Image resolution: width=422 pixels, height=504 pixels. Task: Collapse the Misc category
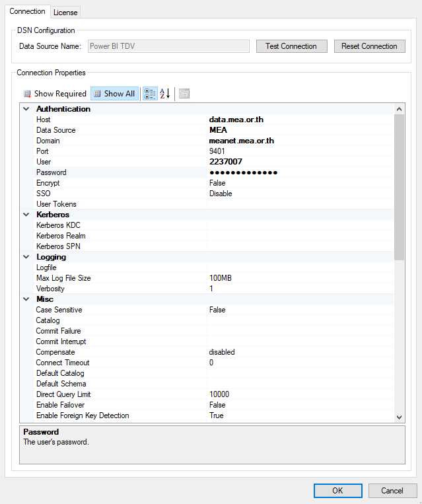pos(26,299)
